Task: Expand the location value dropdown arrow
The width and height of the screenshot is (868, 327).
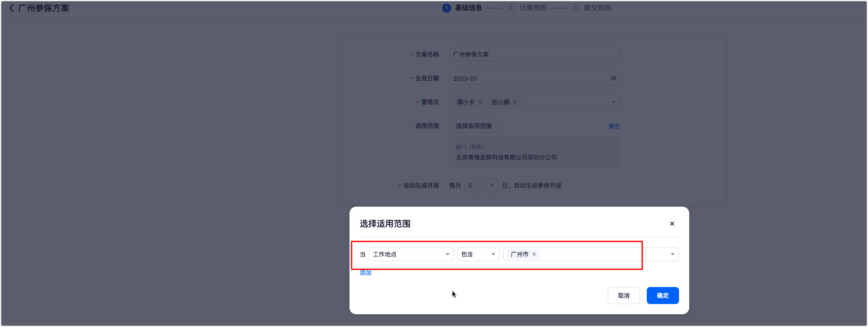Action: coord(672,254)
